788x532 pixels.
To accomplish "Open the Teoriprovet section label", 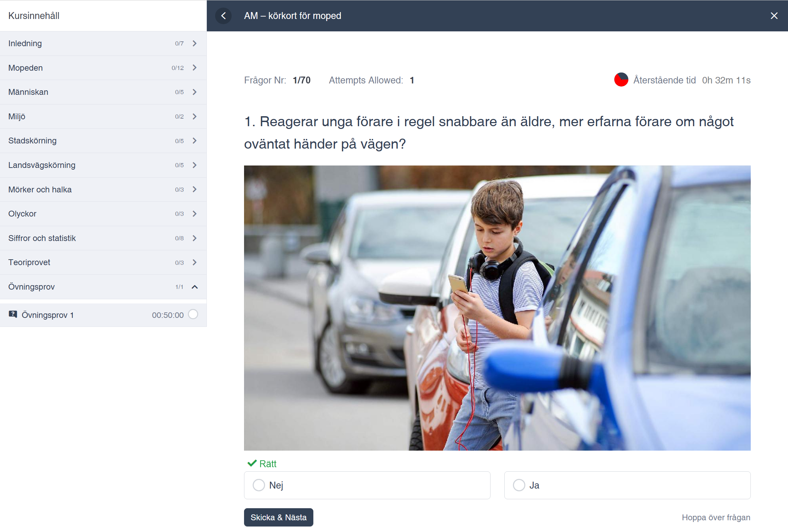I will (x=29, y=262).
